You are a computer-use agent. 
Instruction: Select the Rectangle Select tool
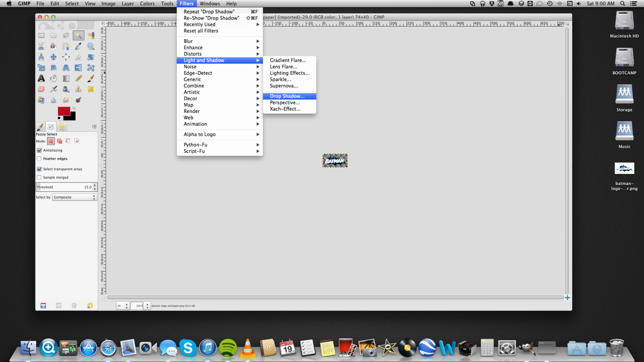click(x=41, y=35)
